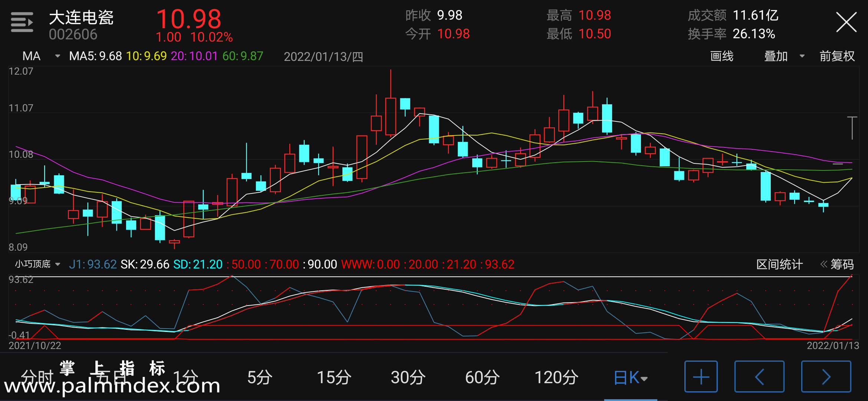Click the start date 2021/10/22 label
This screenshot has height=401, width=868.
pos(35,346)
